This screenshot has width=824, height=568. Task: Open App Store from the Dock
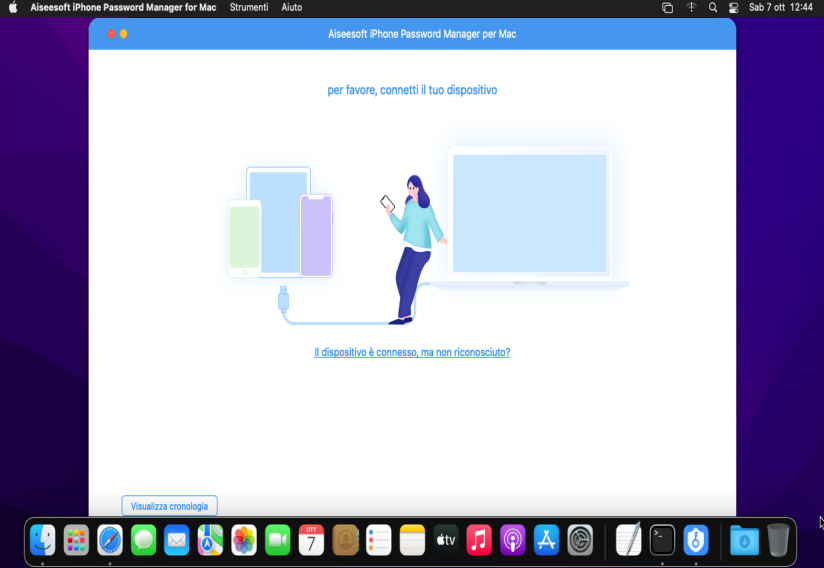tap(546, 540)
